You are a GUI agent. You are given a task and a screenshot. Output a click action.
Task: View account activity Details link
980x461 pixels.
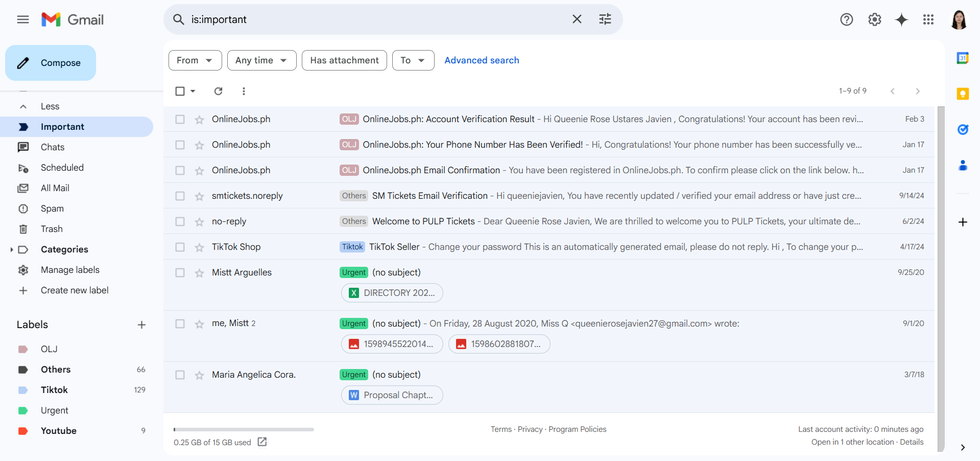[x=912, y=442]
